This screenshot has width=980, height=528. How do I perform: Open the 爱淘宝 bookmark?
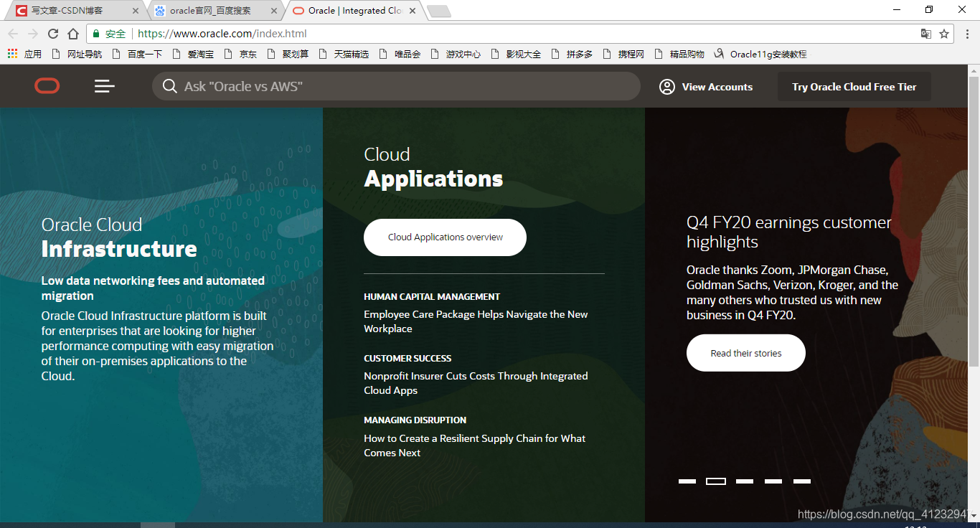(x=193, y=54)
